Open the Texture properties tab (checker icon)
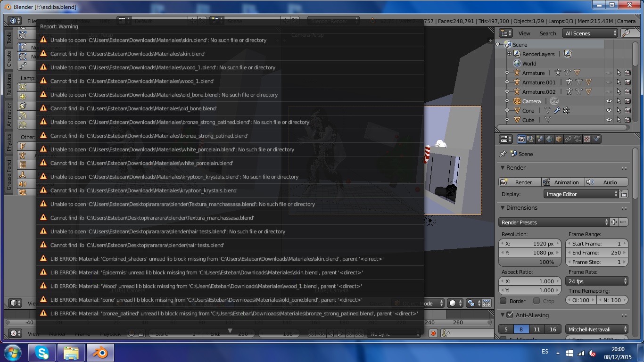The height and width of the screenshot is (362, 644). 587,139
